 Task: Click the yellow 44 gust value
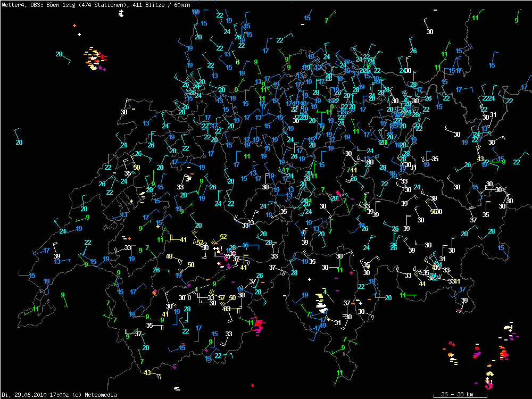tap(422, 284)
